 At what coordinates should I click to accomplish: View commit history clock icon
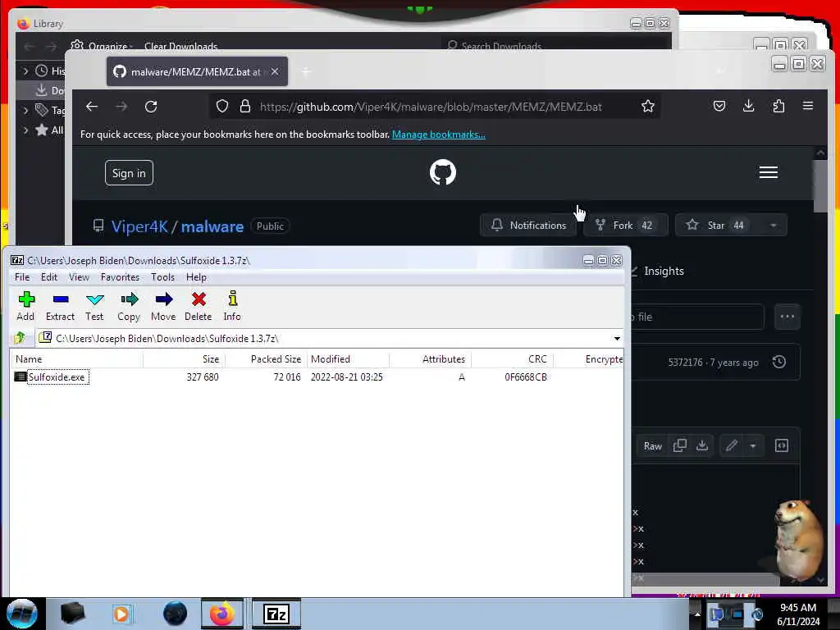(779, 362)
